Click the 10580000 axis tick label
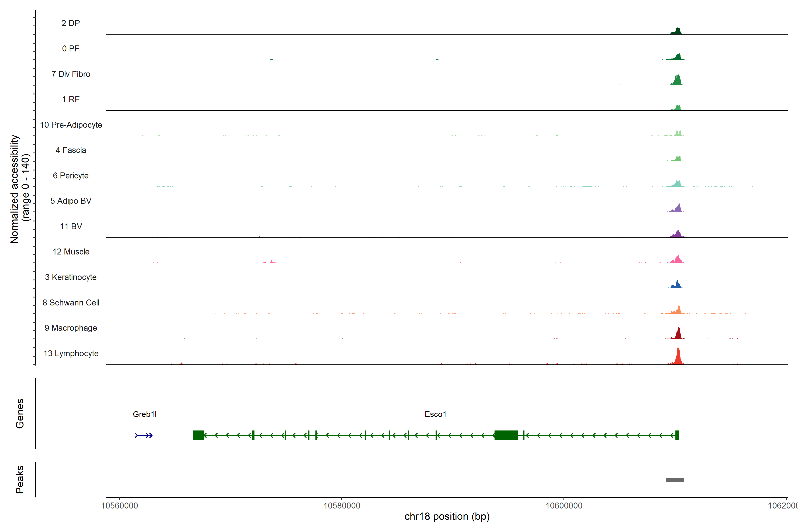The image size is (798, 532). click(x=342, y=506)
